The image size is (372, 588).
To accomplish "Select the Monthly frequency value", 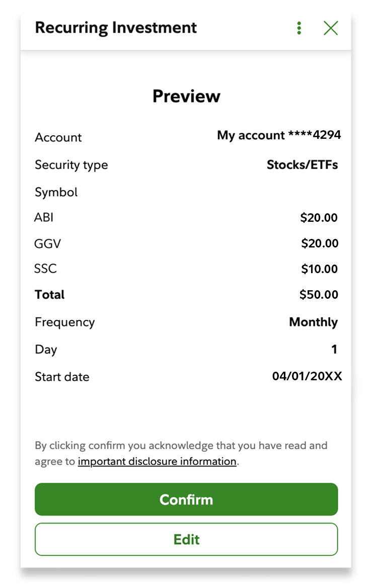I will [313, 322].
